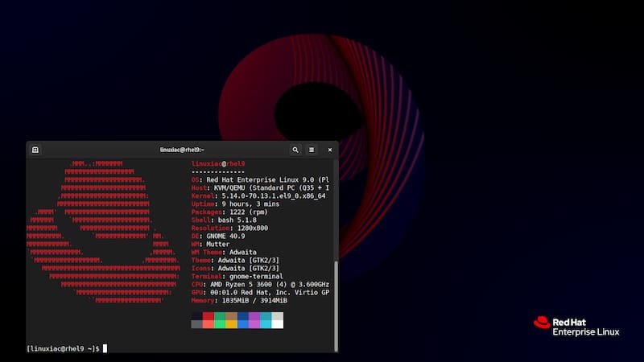Click the Kernel version line in the terminal
This screenshot has width=644, height=362.
pos(258,195)
